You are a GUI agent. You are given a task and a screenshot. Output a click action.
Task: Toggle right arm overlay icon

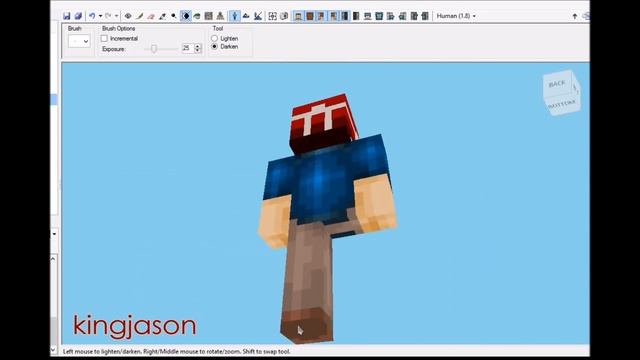click(x=402, y=16)
